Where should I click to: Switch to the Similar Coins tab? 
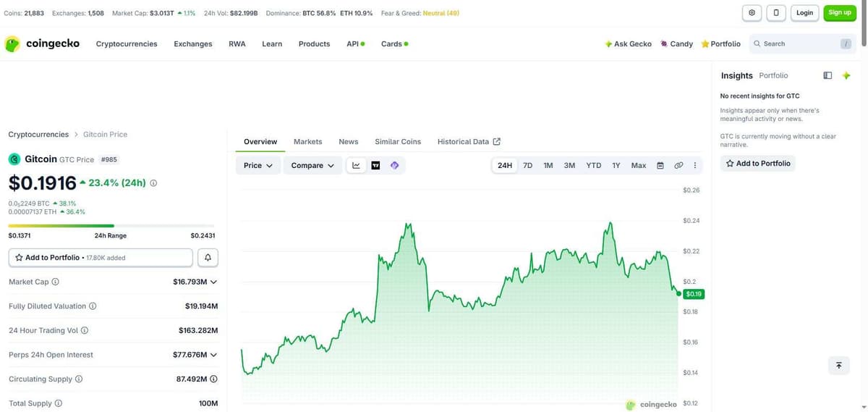pyautogui.click(x=398, y=141)
